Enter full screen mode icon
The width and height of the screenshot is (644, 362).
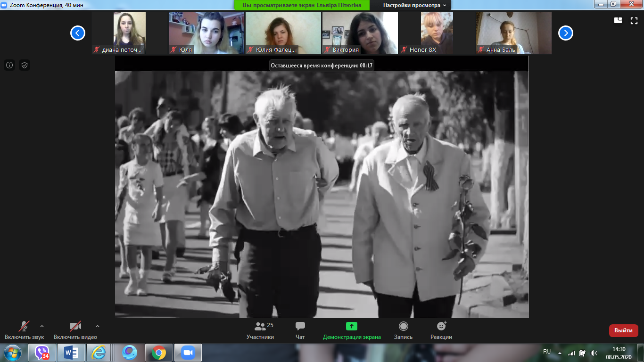click(634, 20)
